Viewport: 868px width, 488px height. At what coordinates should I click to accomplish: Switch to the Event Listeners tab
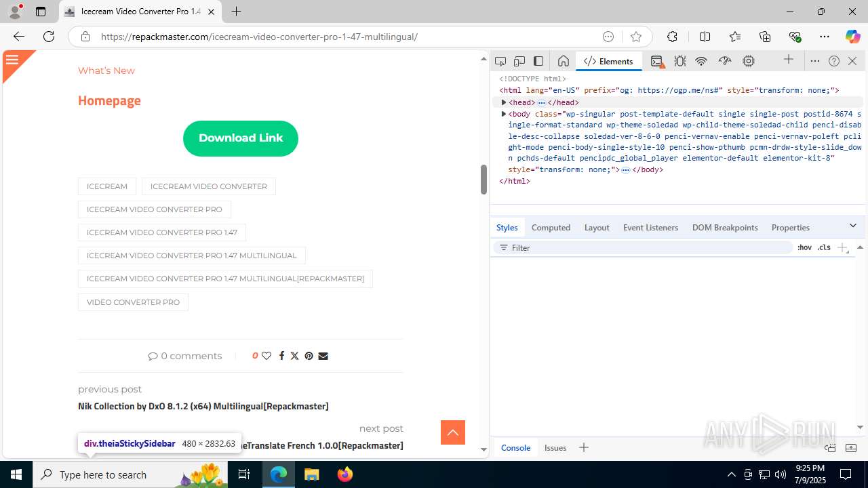(x=650, y=227)
